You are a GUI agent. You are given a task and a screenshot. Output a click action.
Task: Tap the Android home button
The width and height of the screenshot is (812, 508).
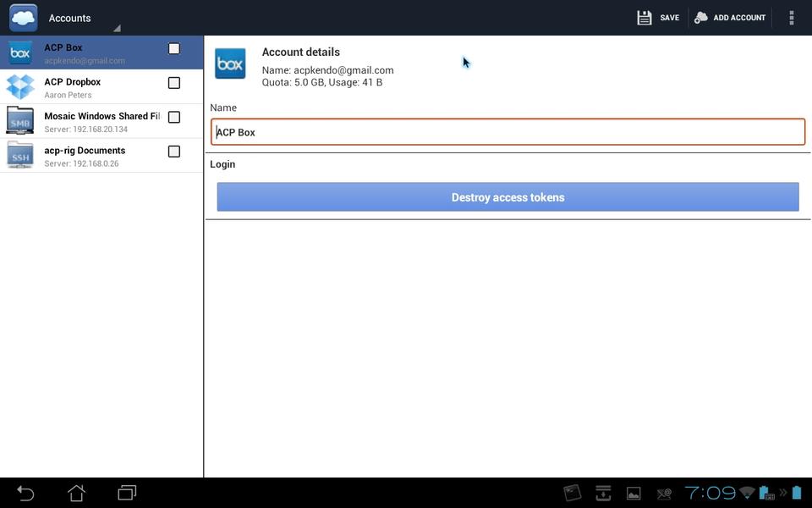[77, 493]
